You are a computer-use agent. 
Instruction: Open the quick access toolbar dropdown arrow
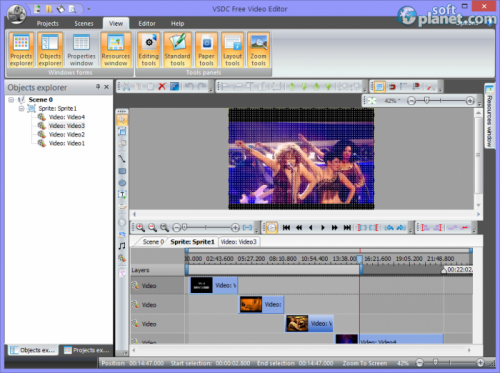89,9
